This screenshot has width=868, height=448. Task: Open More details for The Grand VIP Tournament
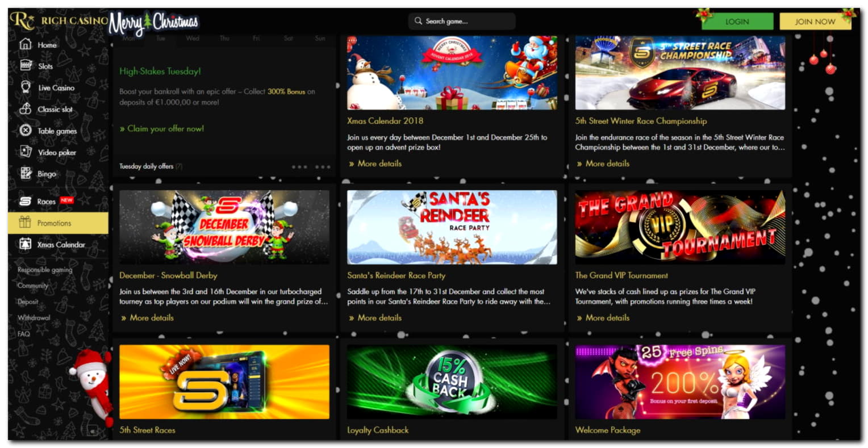pos(603,318)
